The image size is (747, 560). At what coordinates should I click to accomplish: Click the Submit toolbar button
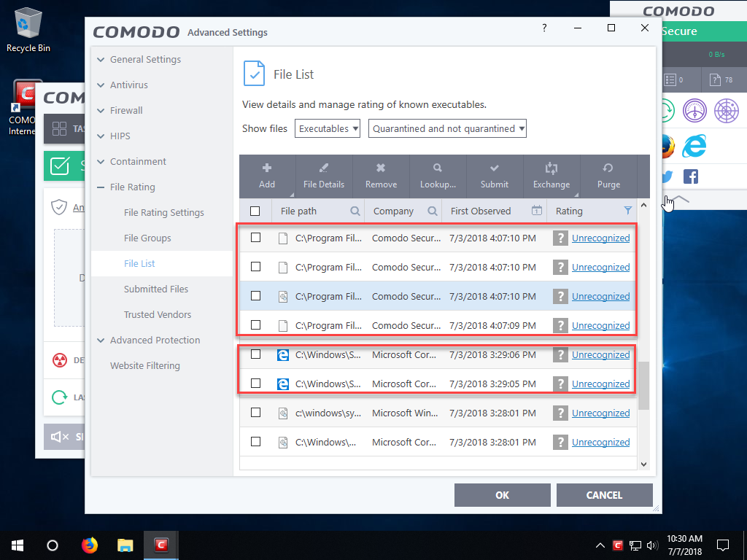coord(495,176)
